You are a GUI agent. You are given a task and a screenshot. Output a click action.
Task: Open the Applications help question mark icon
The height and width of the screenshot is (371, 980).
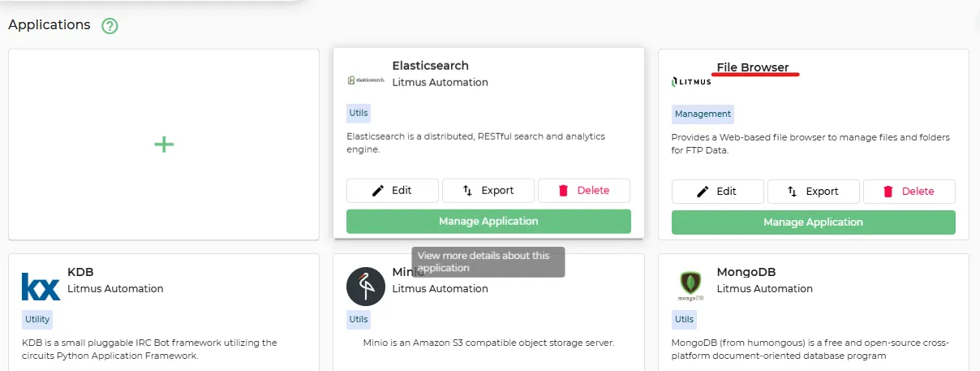click(110, 26)
